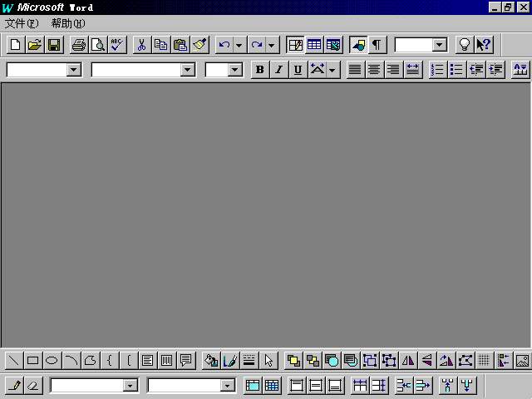Click the Fill Color bucket tool
532x399 pixels.
point(211,361)
